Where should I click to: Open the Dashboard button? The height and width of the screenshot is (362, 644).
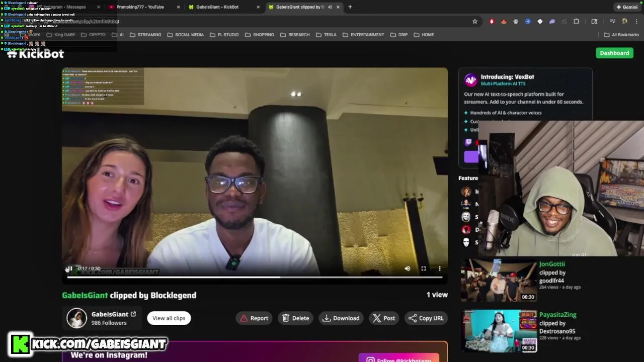tap(614, 53)
